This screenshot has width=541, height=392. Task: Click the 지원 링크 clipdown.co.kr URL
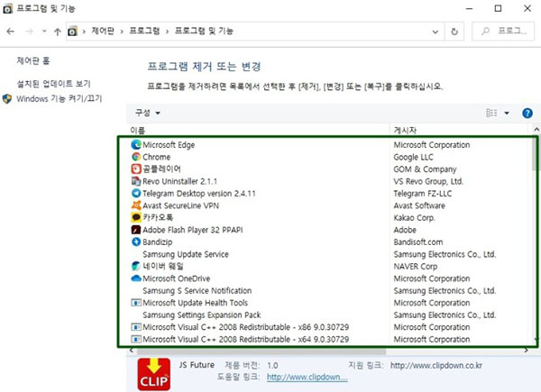(x=436, y=365)
